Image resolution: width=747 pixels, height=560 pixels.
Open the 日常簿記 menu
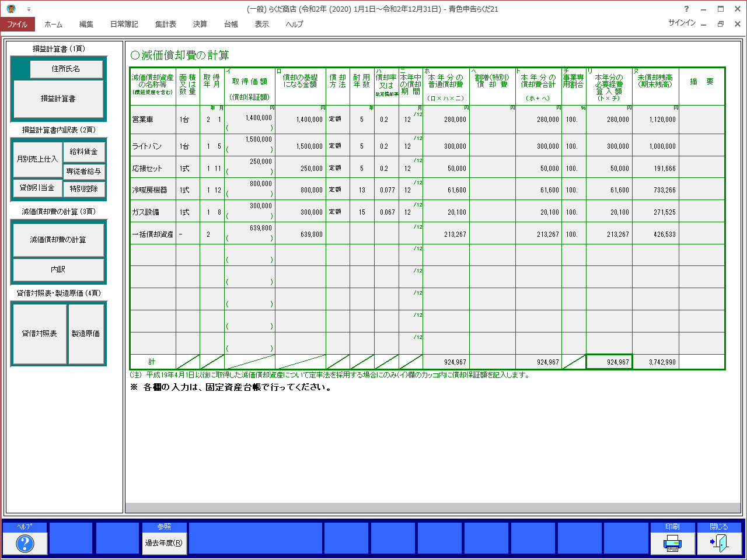124,24
